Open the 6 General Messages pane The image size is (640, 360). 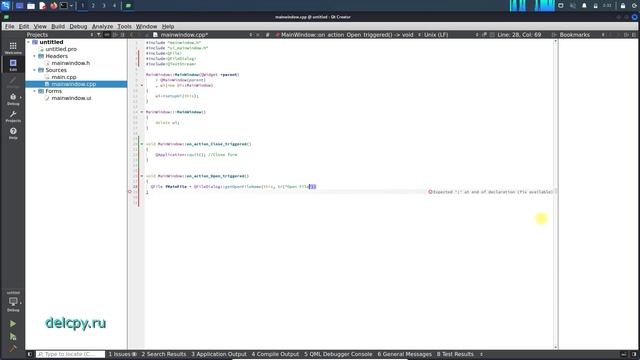click(x=404, y=354)
